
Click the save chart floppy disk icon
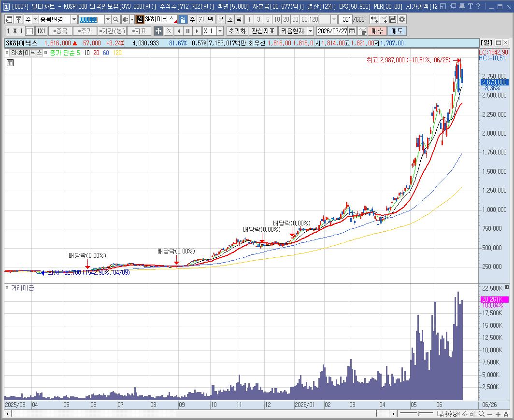393,20
